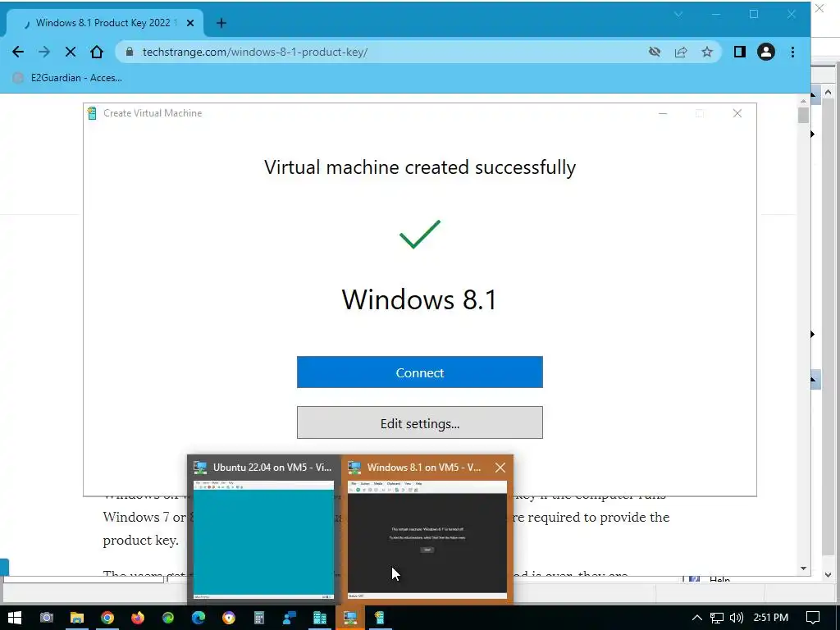Image resolution: width=840 pixels, height=630 pixels.
Task: Click the Chrome forward arrow
Action: (44, 52)
